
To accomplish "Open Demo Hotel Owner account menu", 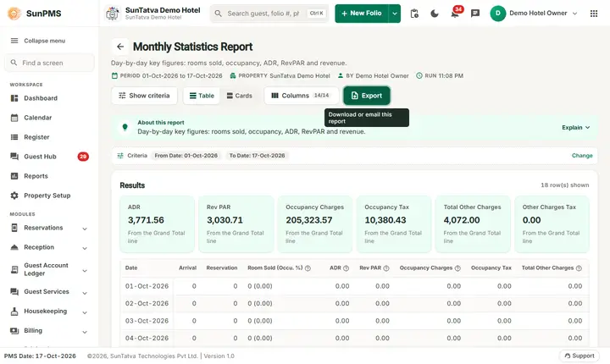I will coord(534,14).
